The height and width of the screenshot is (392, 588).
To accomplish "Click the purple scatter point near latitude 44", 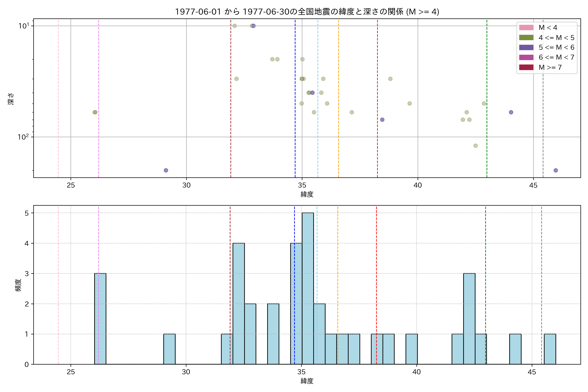I will pos(511,112).
